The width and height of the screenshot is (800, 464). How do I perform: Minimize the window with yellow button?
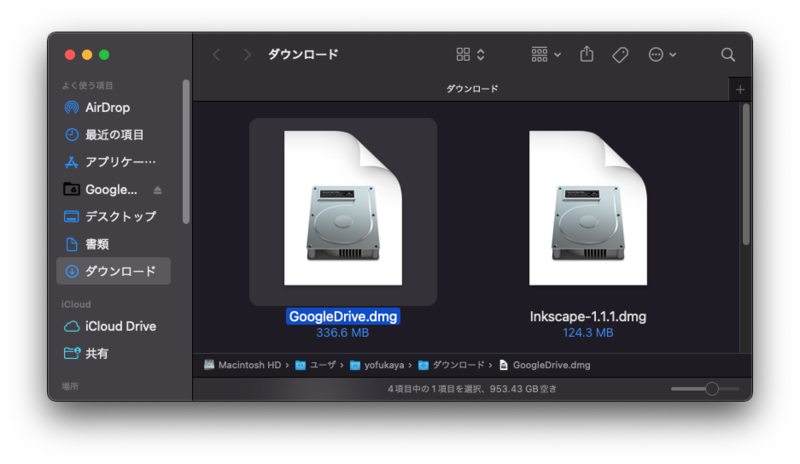click(87, 55)
